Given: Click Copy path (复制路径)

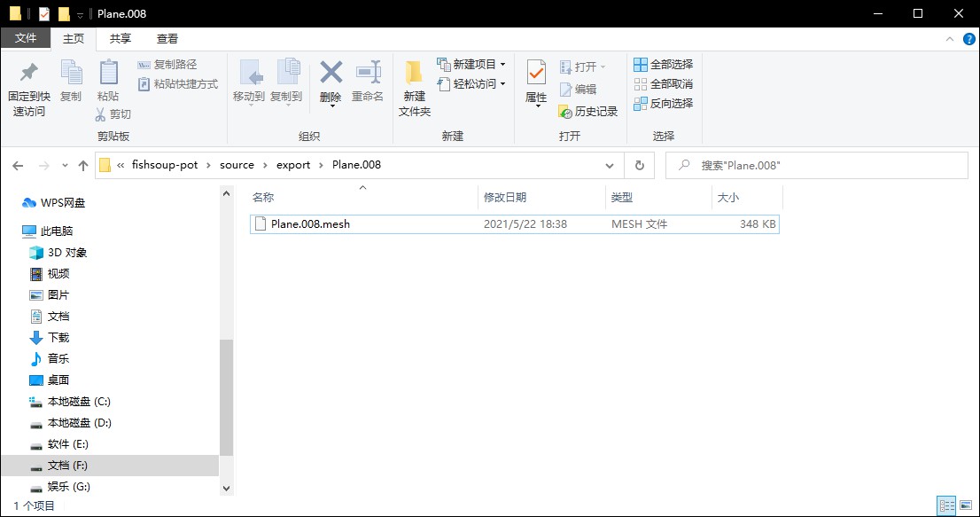Looking at the screenshot, I should click(x=167, y=65).
